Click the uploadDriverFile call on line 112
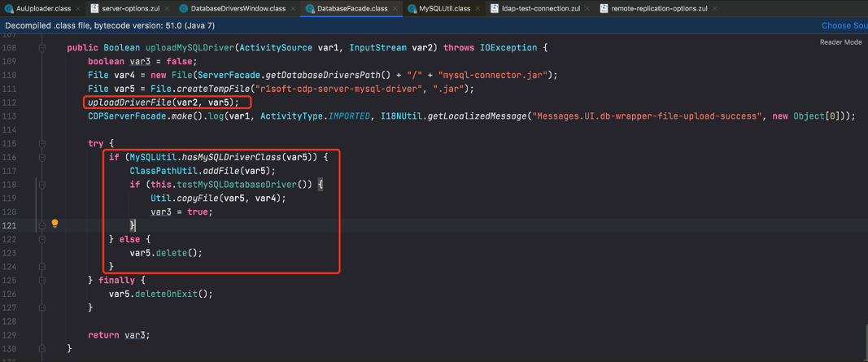This screenshot has width=868, height=362. (x=129, y=102)
